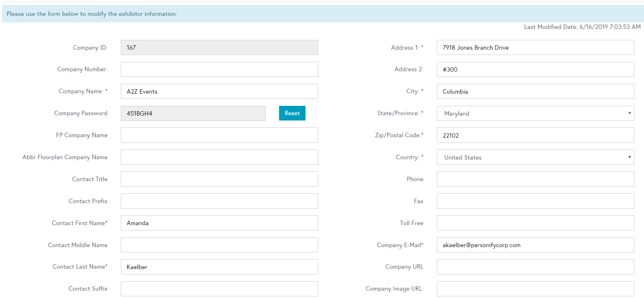Focus the Zip/Postal Code field
644x298 pixels.
tap(535, 135)
